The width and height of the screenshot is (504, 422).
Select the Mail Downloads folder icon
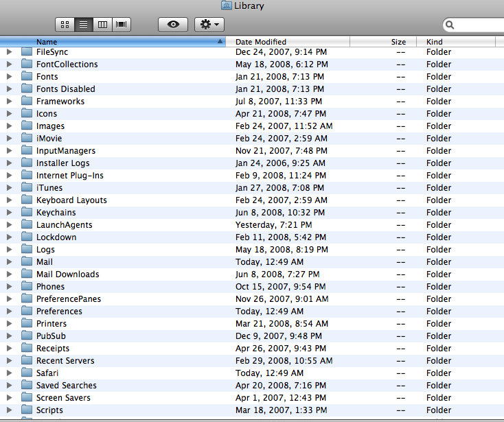pyautogui.click(x=27, y=274)
